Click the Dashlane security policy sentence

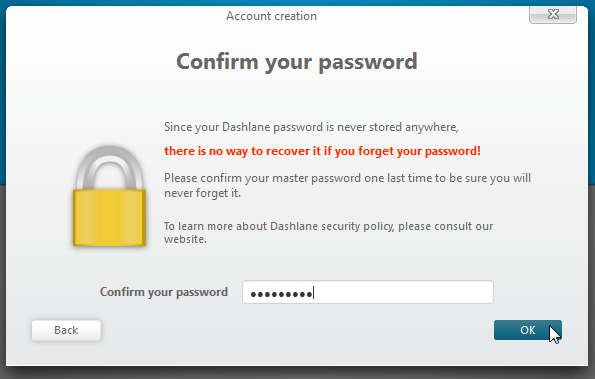pos(328,232)
